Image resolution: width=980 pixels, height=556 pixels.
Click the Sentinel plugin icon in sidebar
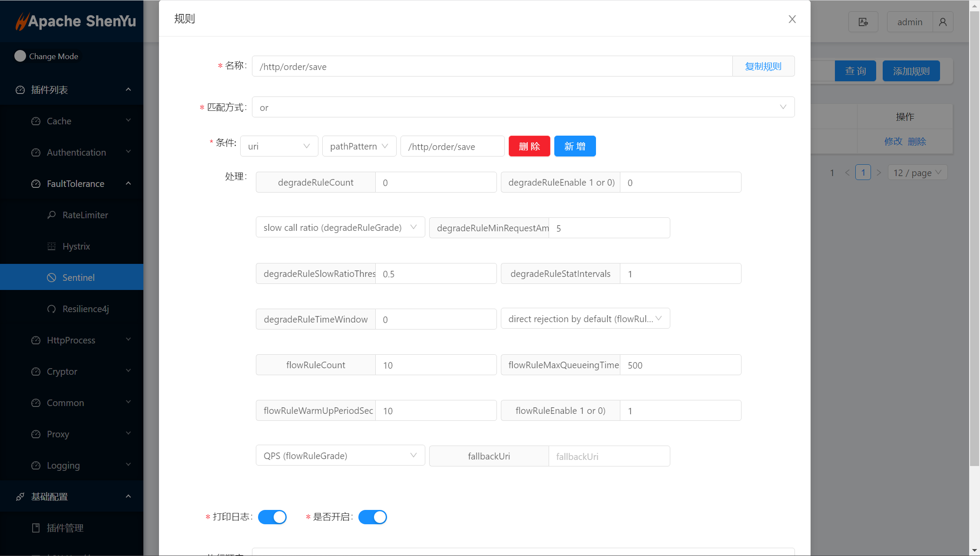[52, 277]
